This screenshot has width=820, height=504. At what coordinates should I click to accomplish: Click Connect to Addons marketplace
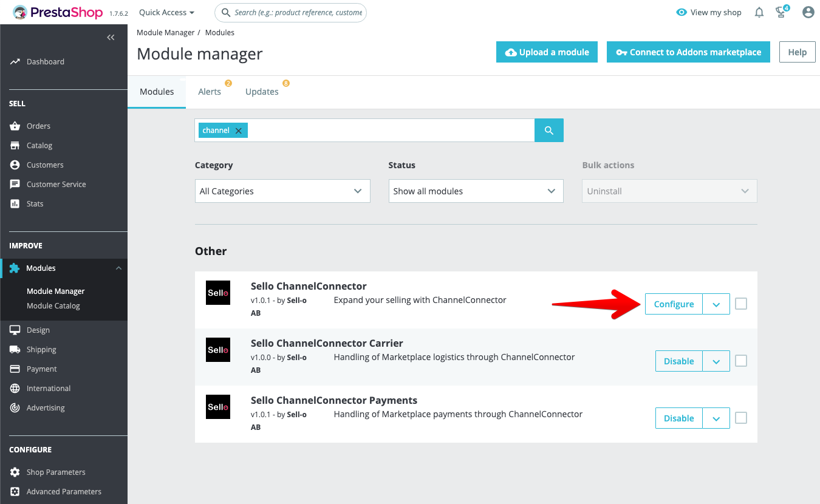(x=688, y=52)
